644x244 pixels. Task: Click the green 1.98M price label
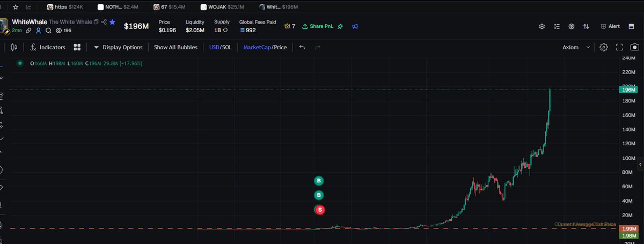628,236
